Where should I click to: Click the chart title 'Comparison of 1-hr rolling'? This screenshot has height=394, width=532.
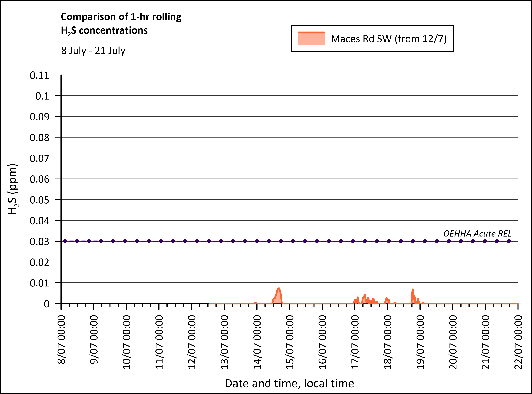pos(121,17)
